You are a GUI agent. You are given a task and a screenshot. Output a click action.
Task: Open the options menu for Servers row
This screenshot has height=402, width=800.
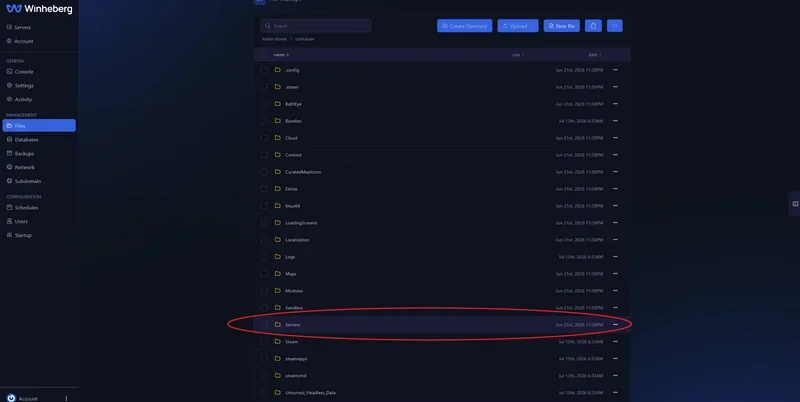click(615, 324)
